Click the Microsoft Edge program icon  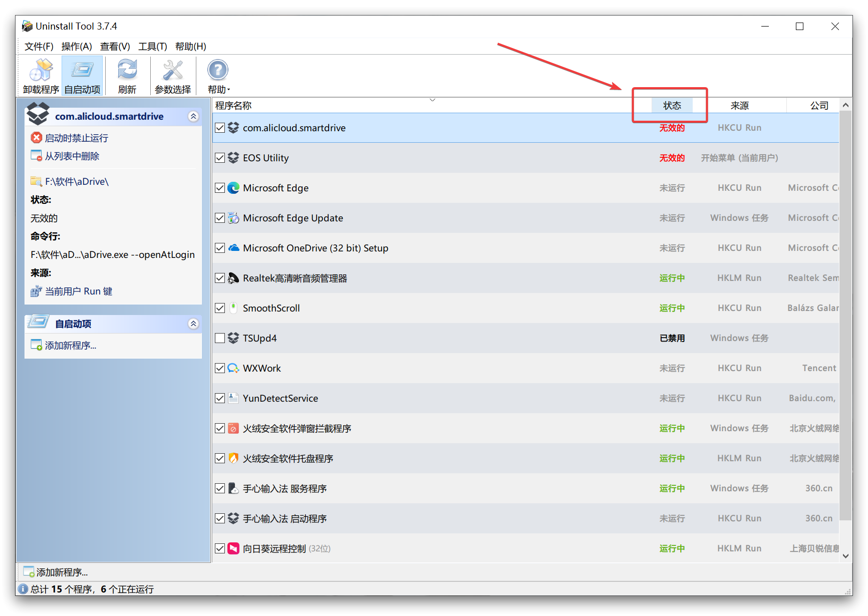click(x=233, y=188)
